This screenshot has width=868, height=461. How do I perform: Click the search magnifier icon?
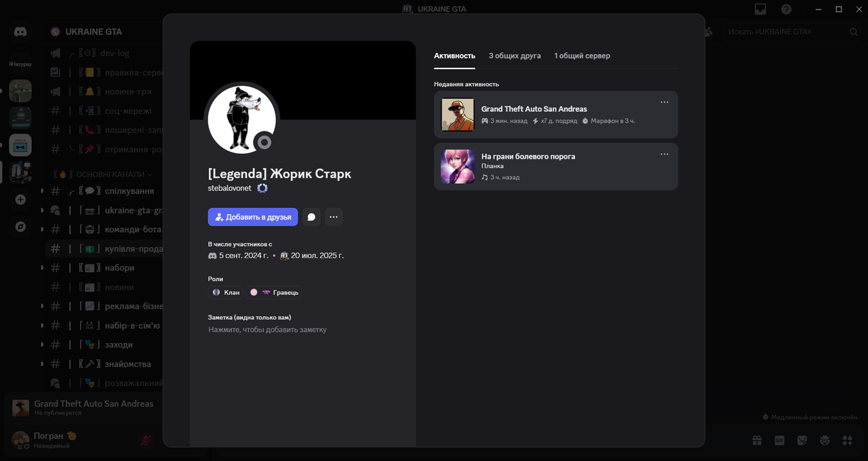(x=854, y=32)
